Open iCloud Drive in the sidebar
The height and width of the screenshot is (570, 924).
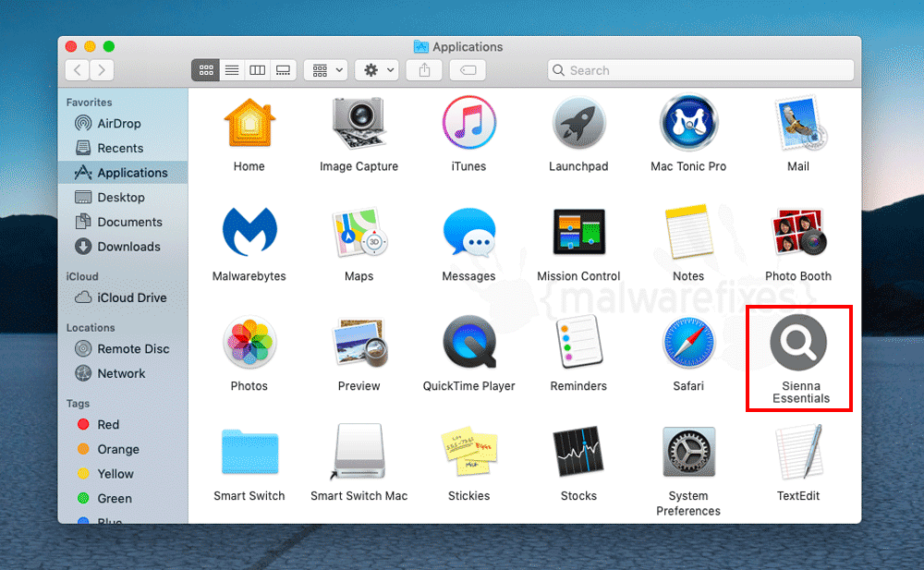tap(123, 297)
